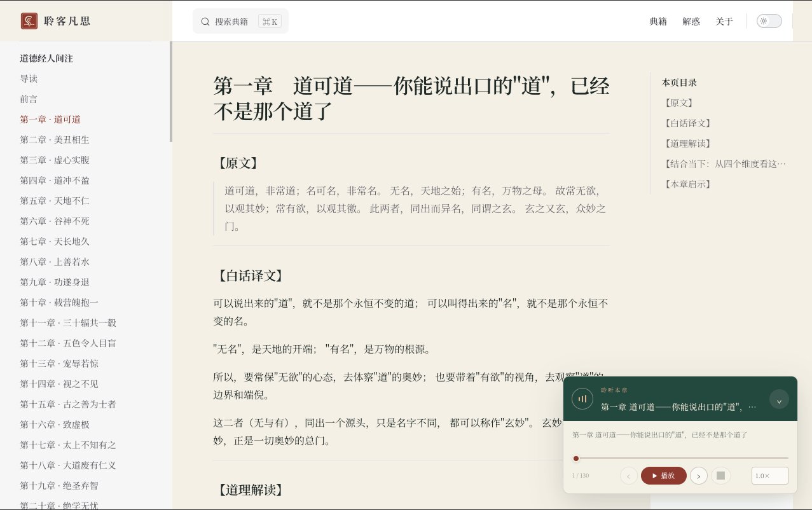Jump to 【结合当下 outline entry
Screen dimensions: 812x510
point(724,164)
